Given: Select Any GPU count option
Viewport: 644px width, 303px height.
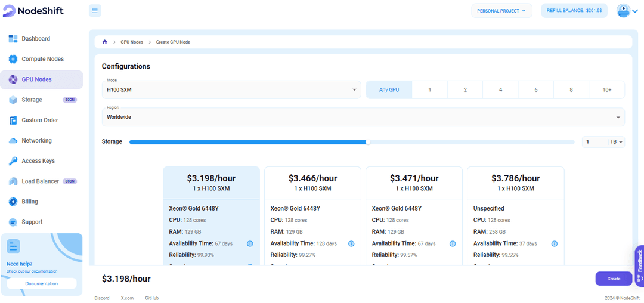Looking at the screenshot, I should (389, 89).
